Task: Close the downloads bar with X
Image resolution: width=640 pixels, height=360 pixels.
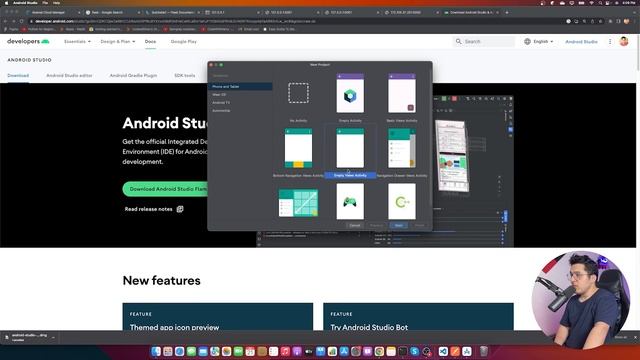Action: 635,338
